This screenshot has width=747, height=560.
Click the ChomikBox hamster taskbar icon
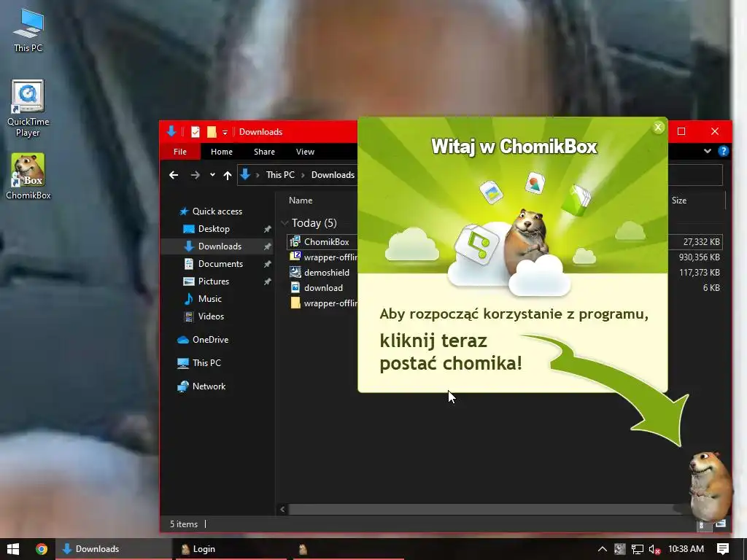pyautogui.click(x=303, y=549)
